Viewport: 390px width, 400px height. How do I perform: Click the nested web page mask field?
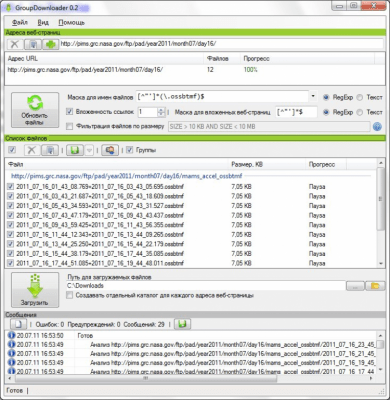tap(296, 112)
